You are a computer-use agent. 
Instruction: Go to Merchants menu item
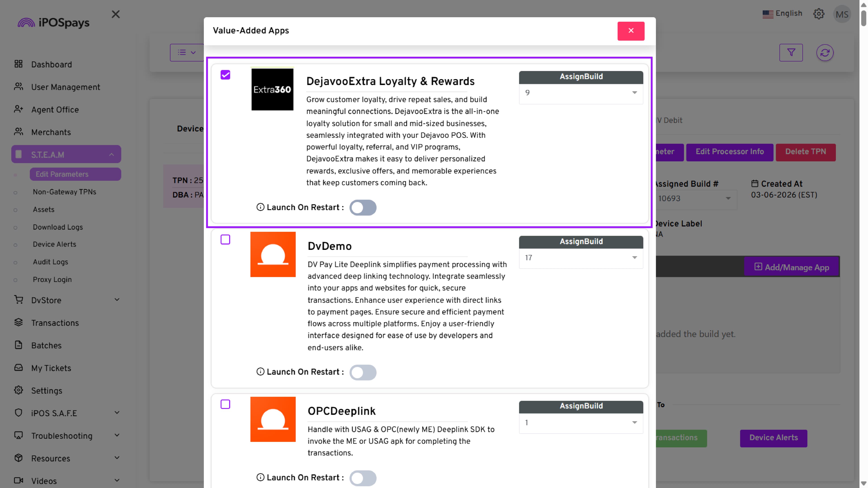click(x=51, y=132)
